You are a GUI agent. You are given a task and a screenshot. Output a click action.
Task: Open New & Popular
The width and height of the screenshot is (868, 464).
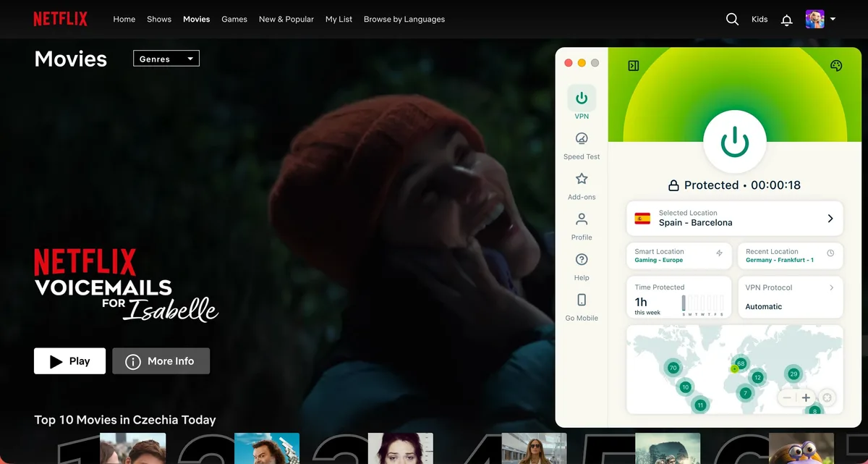pos(286,20)
